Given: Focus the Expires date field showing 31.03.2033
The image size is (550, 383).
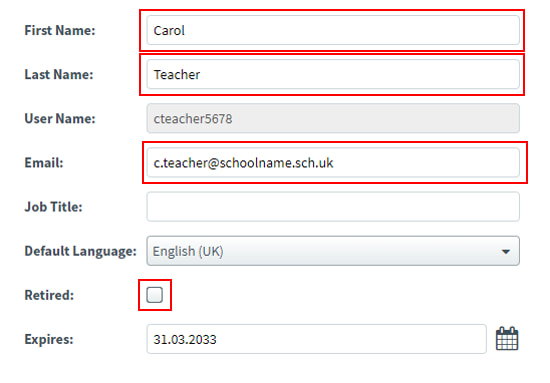Looking at the screenshot, I should click(316, 339).
